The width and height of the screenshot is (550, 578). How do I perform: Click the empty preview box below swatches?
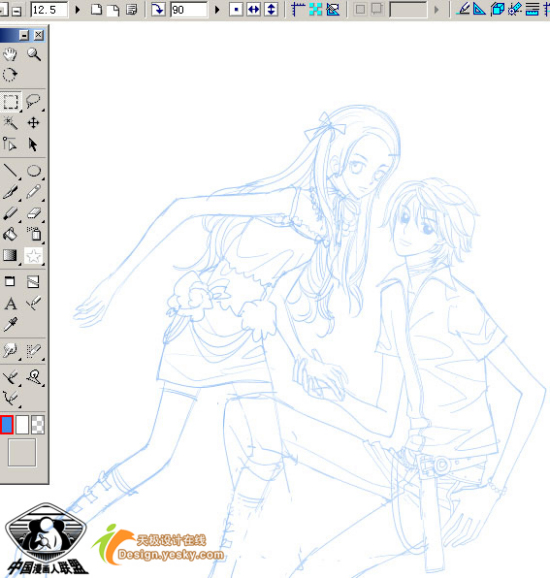22,452
